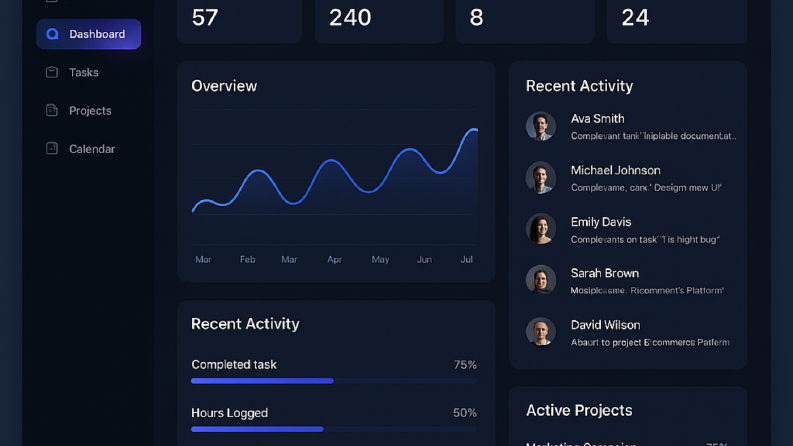View Ava Smith's avatar
Screen dimensions: 793x446
coord(541,126)
